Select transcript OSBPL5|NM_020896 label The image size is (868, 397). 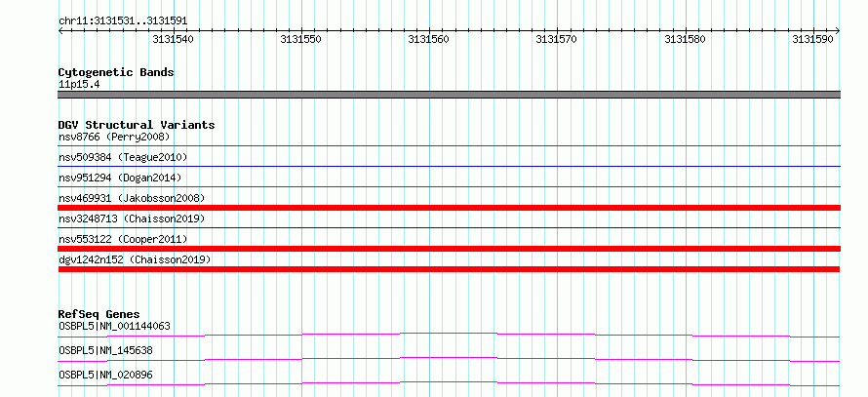click(x=105, y=375)
